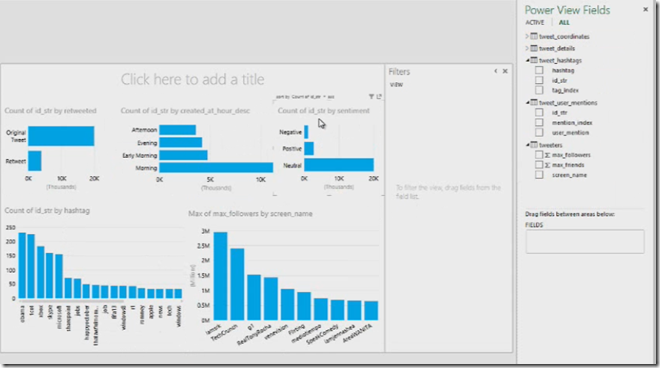The width and height of the screenshot is (660, 368).
Task: Select the ALL fields tab
Action: point(564,22)
